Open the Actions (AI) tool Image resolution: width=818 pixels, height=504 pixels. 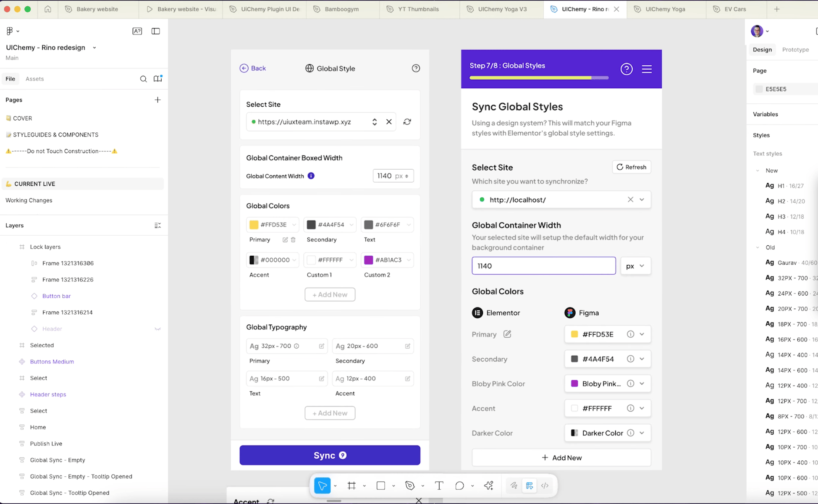coord(488,486)
